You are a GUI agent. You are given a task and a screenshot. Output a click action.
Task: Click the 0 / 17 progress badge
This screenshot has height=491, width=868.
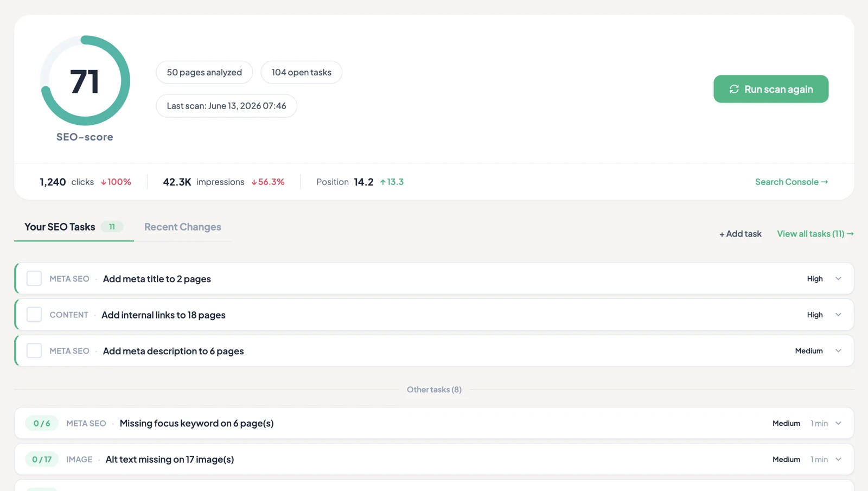pos(42,459)
